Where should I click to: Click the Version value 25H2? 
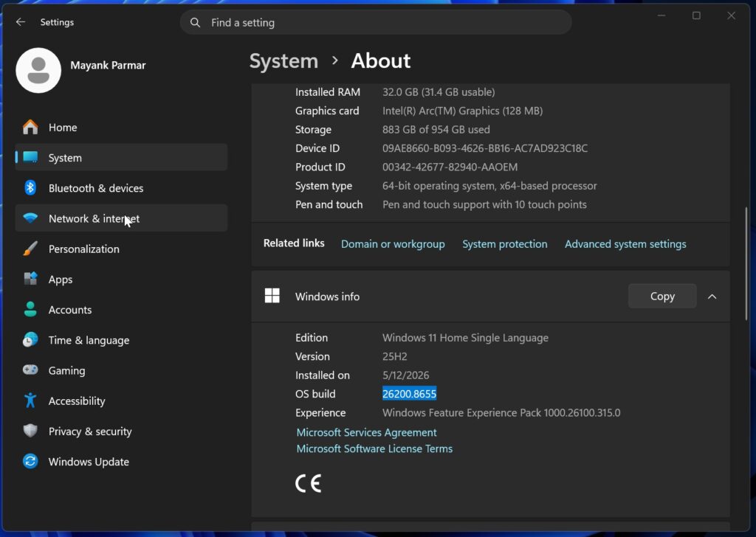(395, 356)
